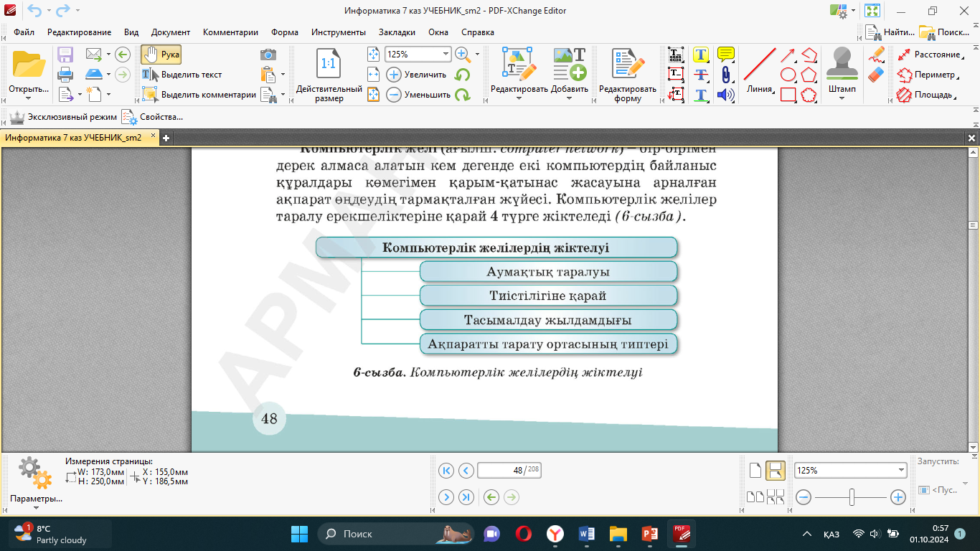980x551 pixels.
Task: Select the Fit Width icon beside Увеличить
Action: 373,74
